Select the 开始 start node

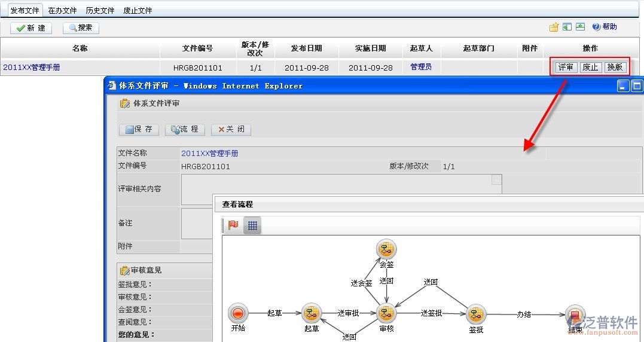[x=238, y=313]
